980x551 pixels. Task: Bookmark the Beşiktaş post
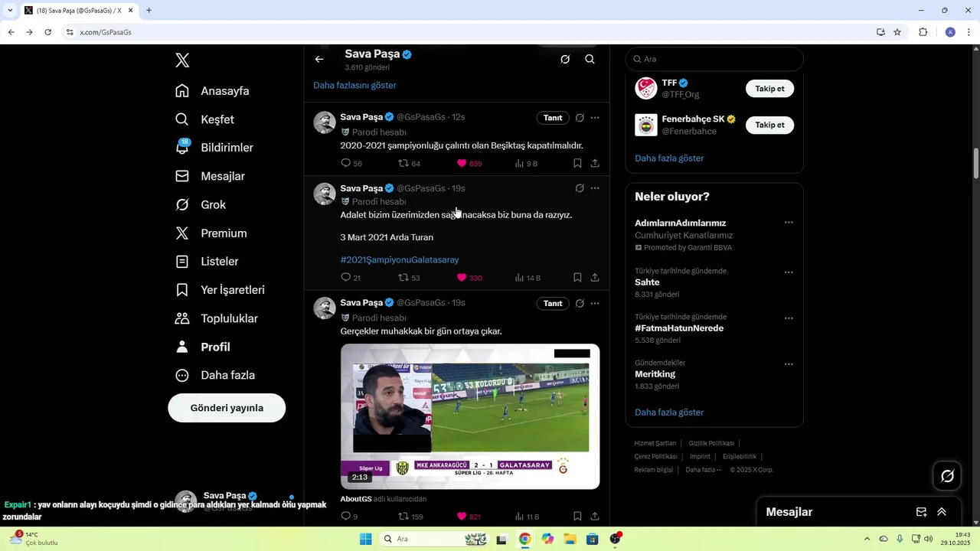coord(577,163)
